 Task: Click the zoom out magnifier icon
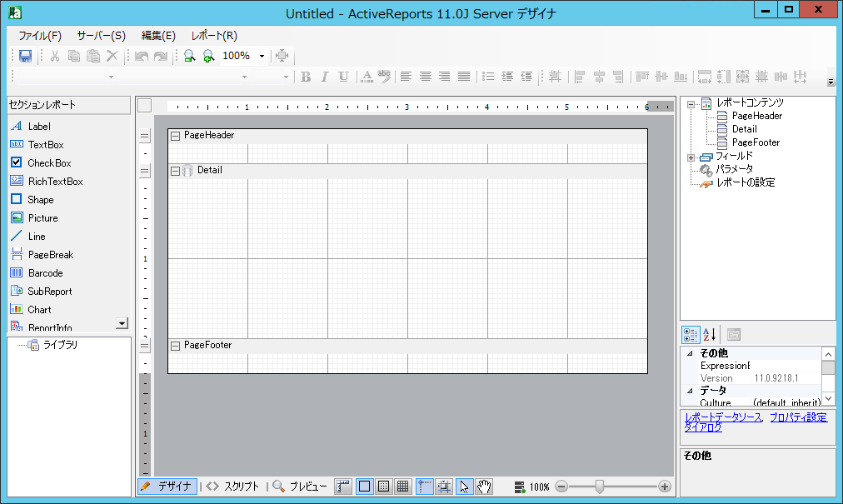click(x=190, y=56)
